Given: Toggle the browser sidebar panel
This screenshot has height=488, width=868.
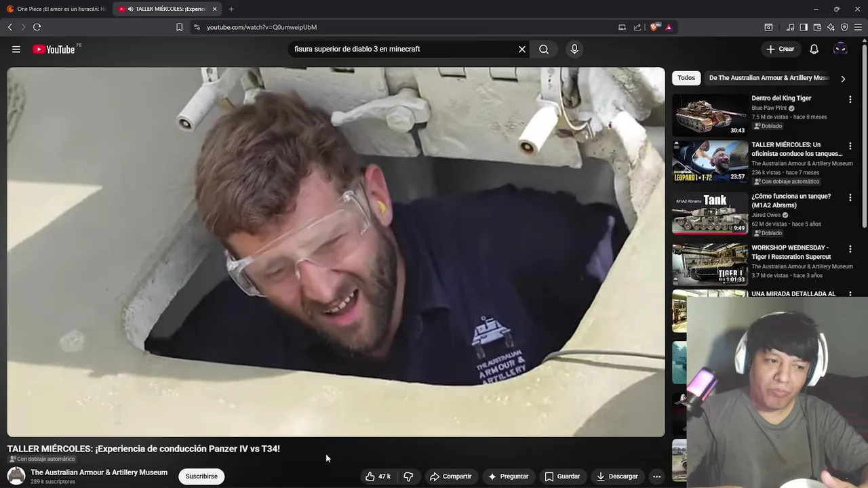Looking at the screenshot, I should point(804,27).
